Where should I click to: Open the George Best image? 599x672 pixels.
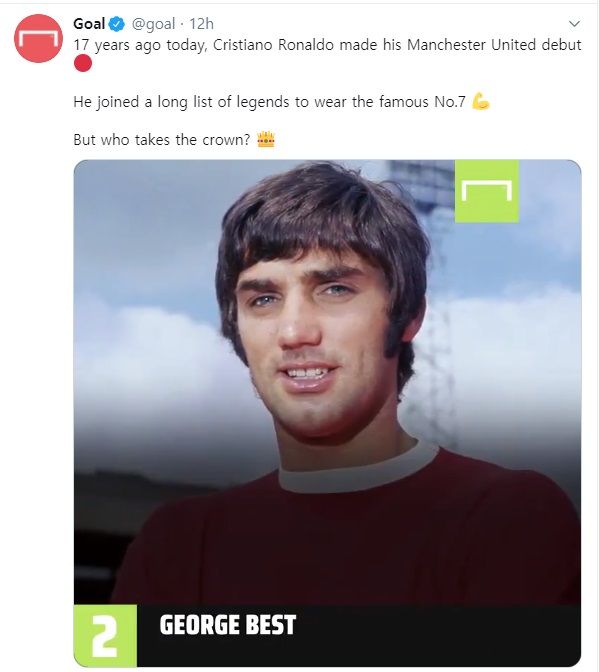(327, 413)
